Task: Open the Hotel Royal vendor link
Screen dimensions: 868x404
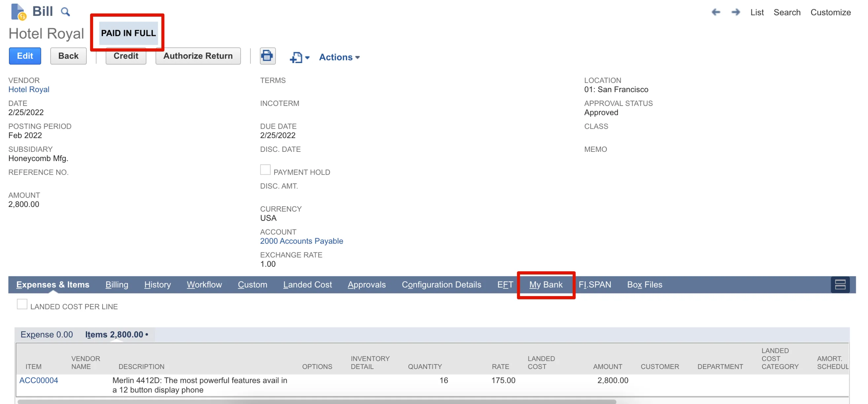Action: [29, 89]
